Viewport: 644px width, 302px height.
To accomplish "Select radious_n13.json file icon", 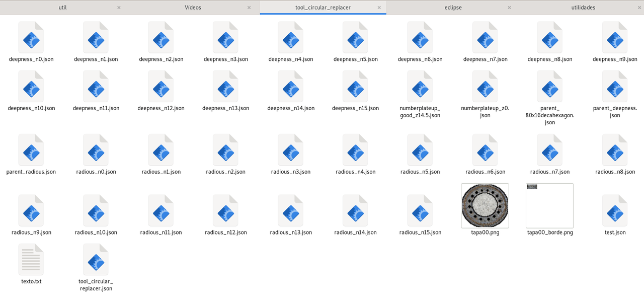I will (x=291, y=210).
